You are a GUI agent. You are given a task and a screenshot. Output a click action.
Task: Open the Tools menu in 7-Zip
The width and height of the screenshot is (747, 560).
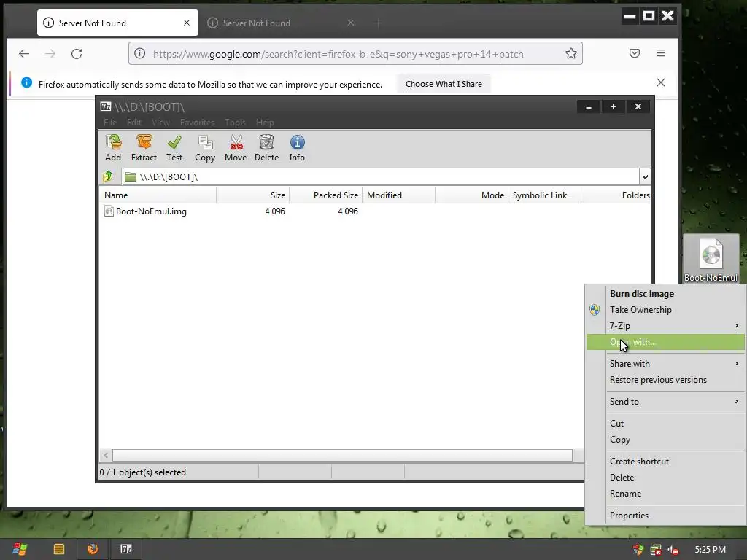pyautogui.click(x=236, y=122)
